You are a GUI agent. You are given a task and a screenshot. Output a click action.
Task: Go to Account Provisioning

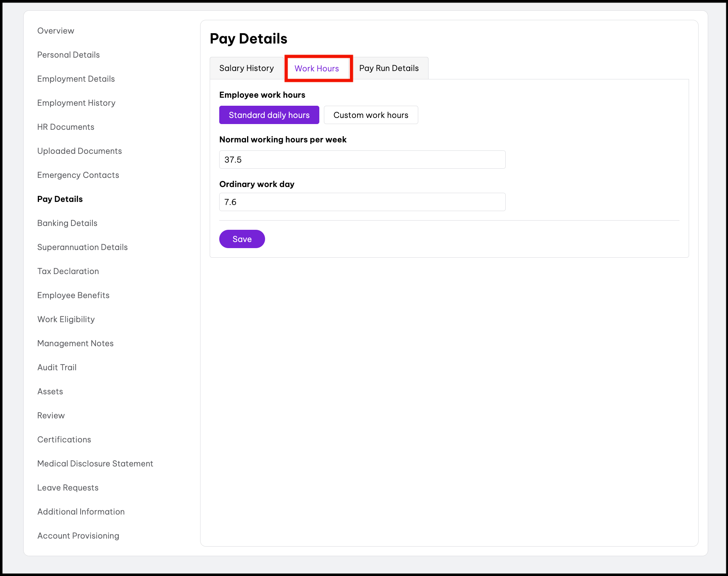click(78, 536)
